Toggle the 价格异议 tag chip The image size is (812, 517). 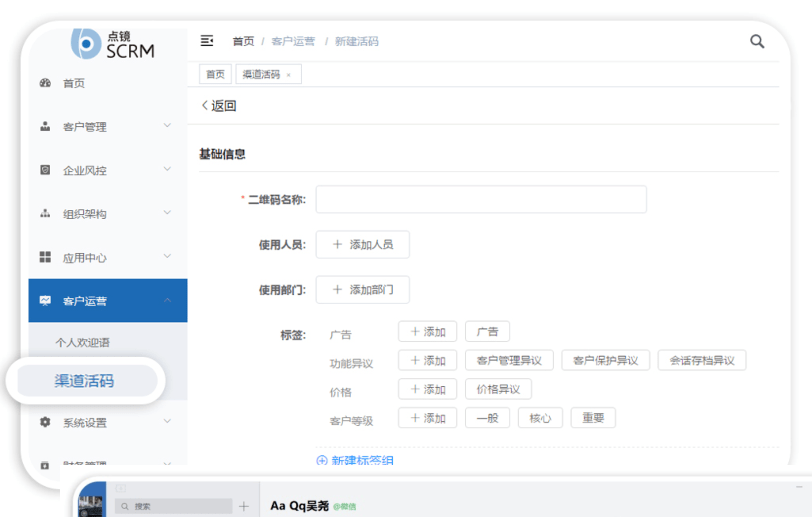click(498, 389)
